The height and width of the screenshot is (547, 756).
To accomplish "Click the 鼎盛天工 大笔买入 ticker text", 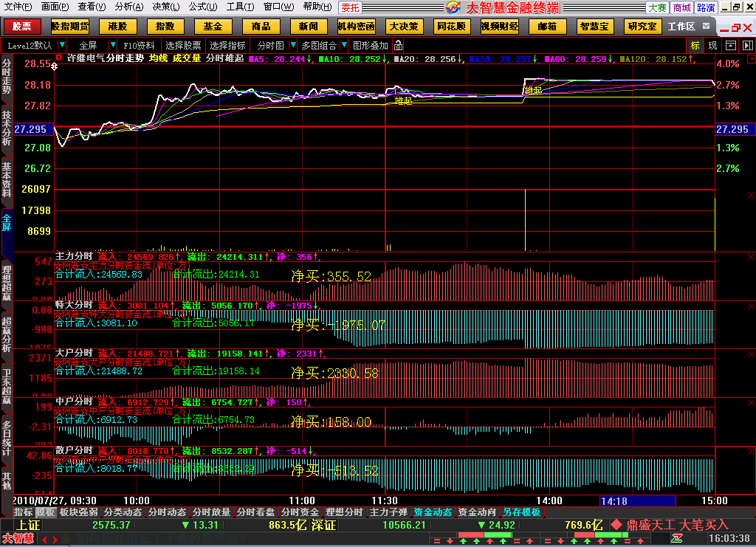I will (676, 525).
